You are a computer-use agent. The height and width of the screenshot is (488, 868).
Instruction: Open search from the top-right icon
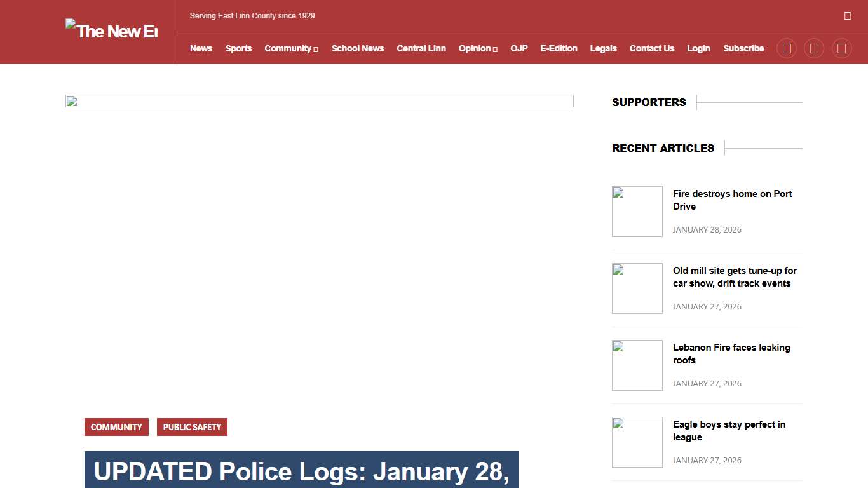tap(848, 15)
